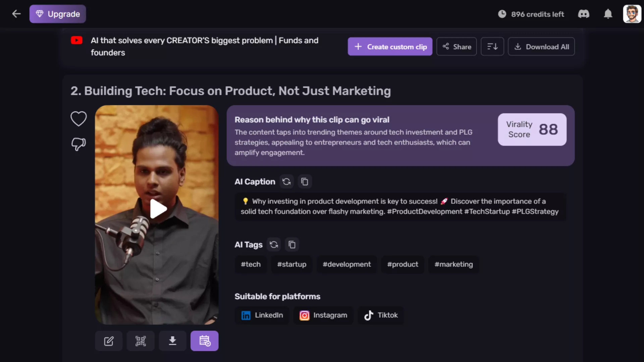
Task: Like clip with heart icon
Action: click(78, 119)
